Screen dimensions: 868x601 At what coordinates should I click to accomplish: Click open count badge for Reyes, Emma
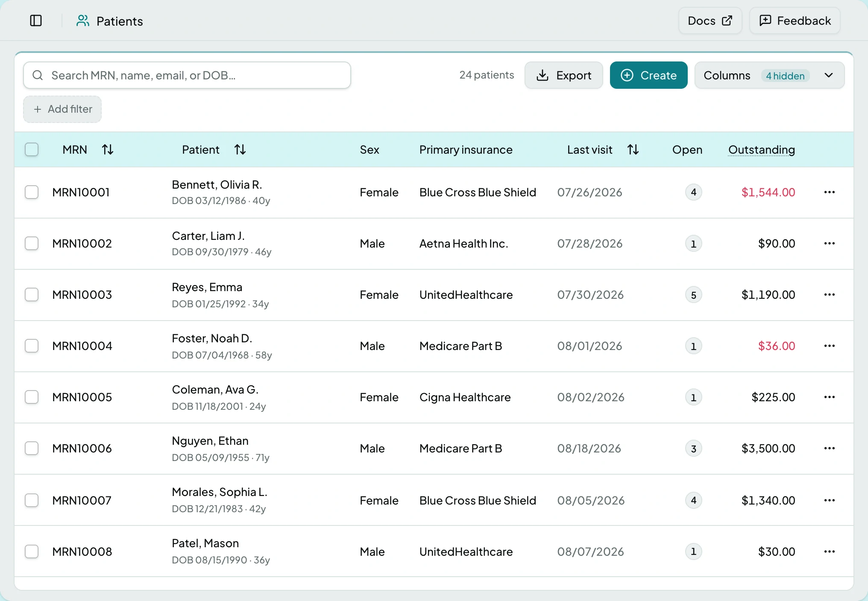click(x=694, y=295)
